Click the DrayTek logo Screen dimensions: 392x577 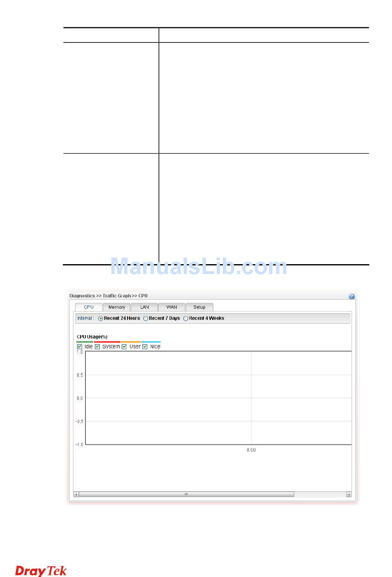(x=41, y=570)
